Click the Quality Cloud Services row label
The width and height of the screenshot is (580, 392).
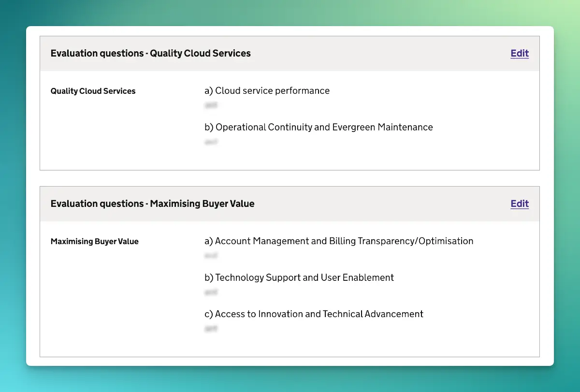point(93,90)
